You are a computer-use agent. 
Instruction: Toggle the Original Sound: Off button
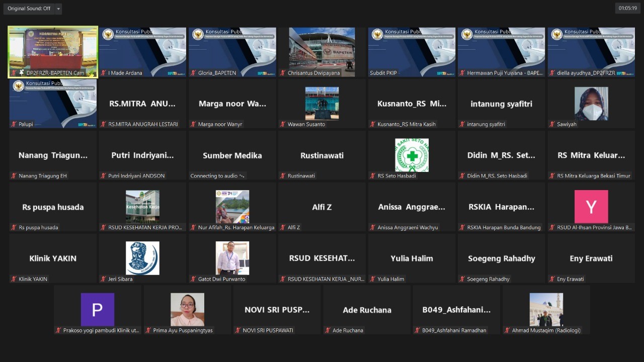coord(29,9)
